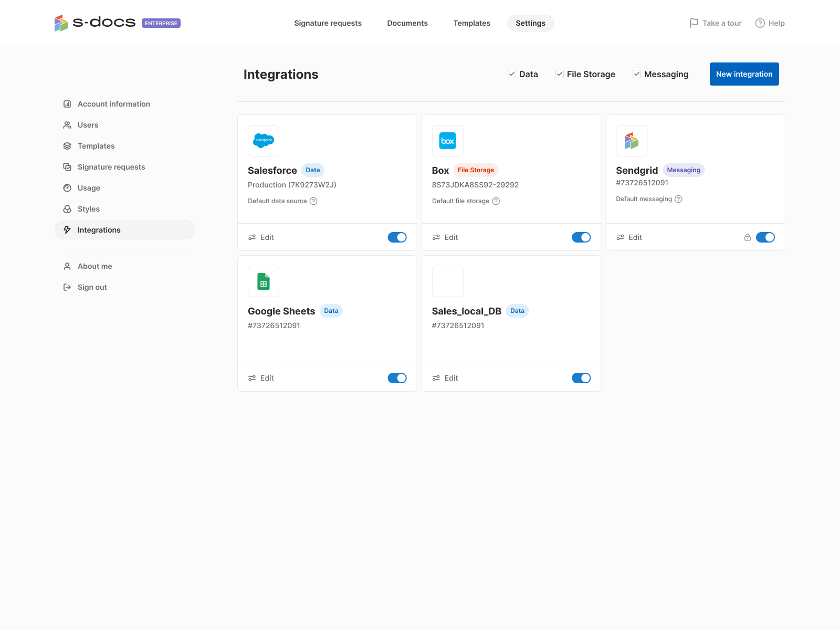Click the Google Sheets logo icon
Image resolution: width=840 pixels, height=630 pixels.
pos(264,281)
